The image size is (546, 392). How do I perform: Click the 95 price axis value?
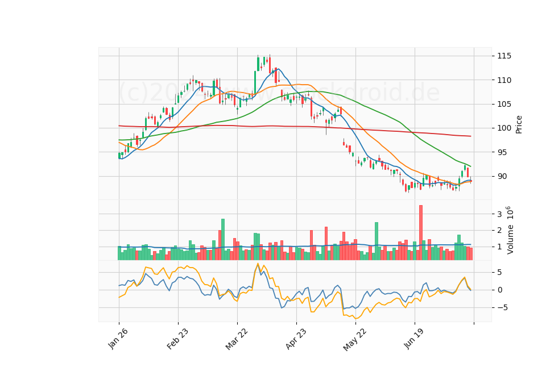(x=502, y=152)
